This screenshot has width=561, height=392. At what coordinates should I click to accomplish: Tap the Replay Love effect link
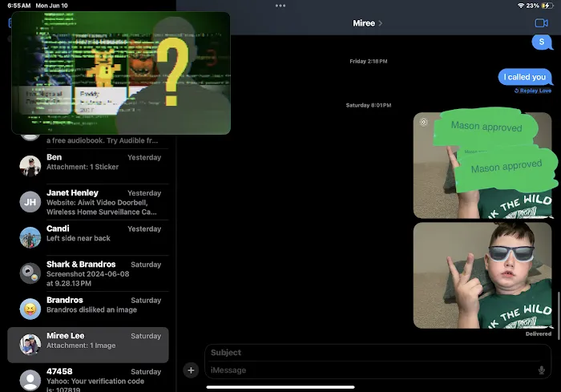click(x=531, y=91)
